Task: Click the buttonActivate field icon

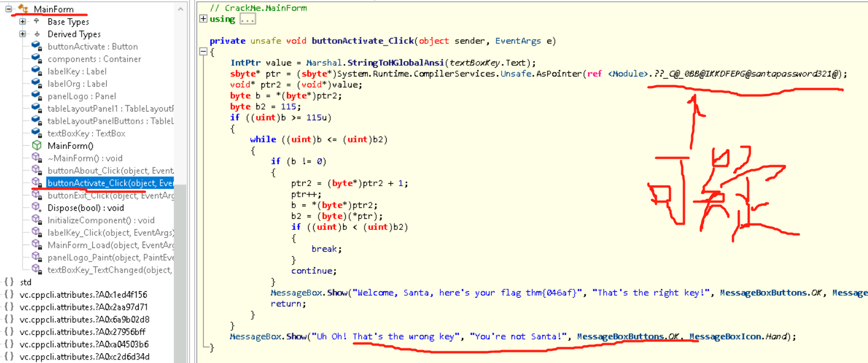Action: click(x=36, y=47)
